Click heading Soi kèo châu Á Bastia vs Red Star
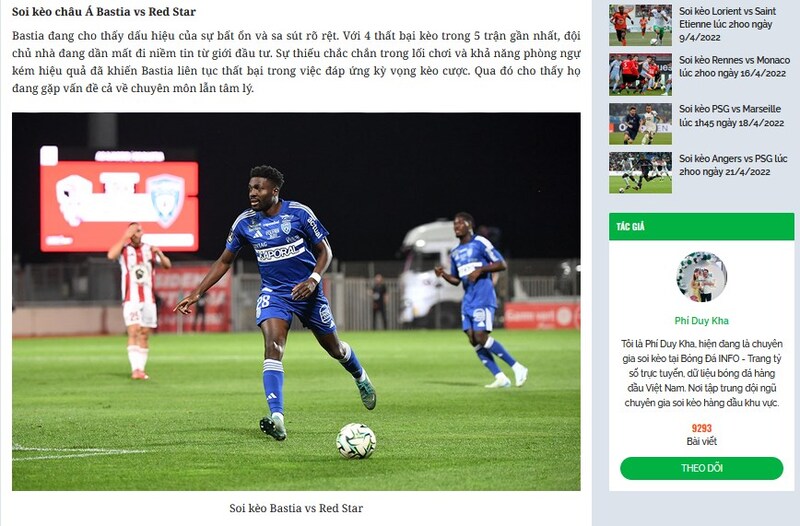The height and width of the screenshot is (526, 800). pyautogui.click(x=104, y=11)
